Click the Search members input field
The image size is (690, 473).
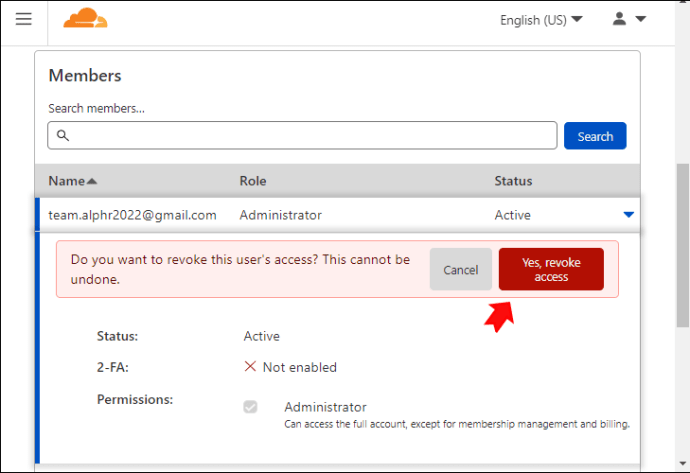(302, 136)
